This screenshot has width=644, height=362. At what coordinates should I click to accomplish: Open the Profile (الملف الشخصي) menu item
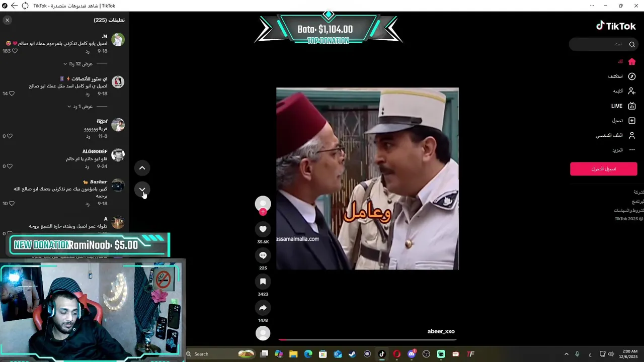click(x=616, y=135)
